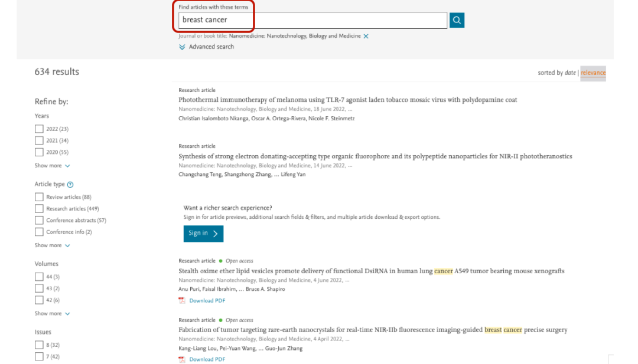Show more under Years
The width and height of the screenshot is (638, 364).
[52, 166]
